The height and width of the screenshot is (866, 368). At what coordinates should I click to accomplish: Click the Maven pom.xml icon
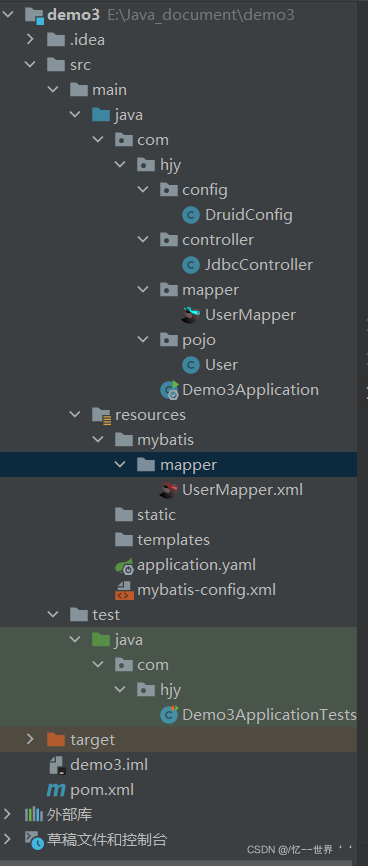(56, 790)
